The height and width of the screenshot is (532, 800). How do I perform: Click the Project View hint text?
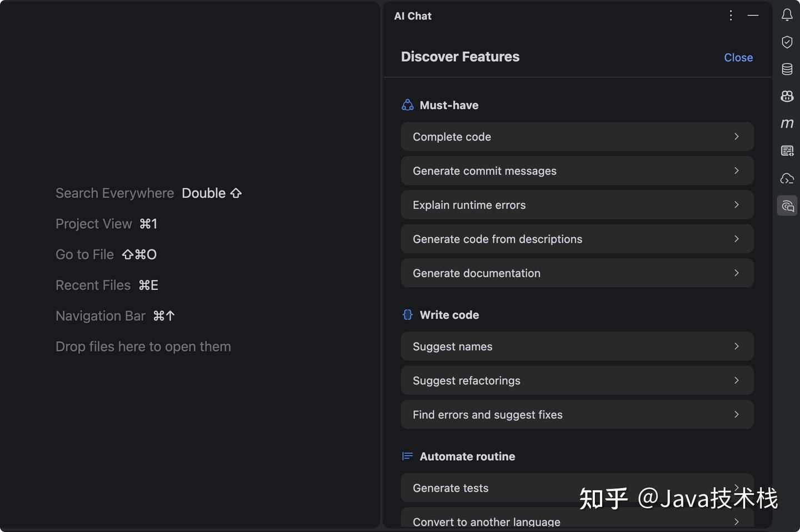click(x=93, y=224)
